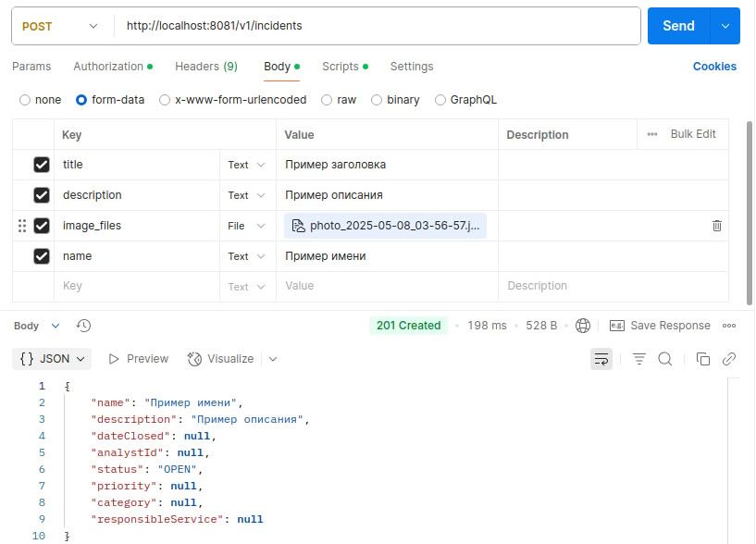
Task: Select the x-www-form-urlencoded radio option
Action: 165,100
